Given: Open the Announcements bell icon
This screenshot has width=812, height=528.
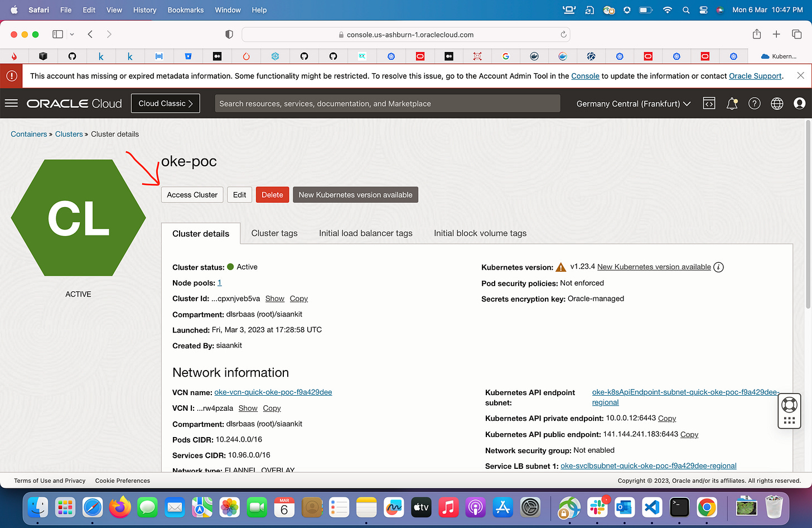Looking at the screenshot, I should (x=732, y=103).
